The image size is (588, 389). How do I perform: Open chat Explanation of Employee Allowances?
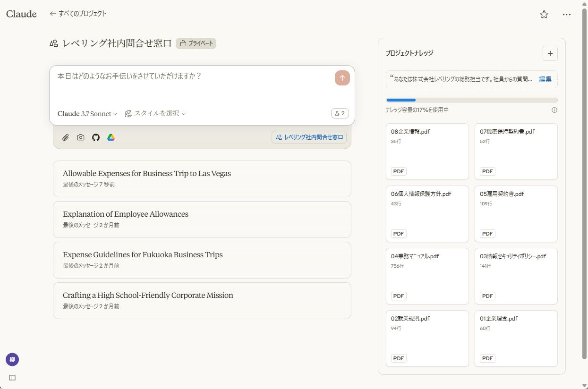point(202,219)
